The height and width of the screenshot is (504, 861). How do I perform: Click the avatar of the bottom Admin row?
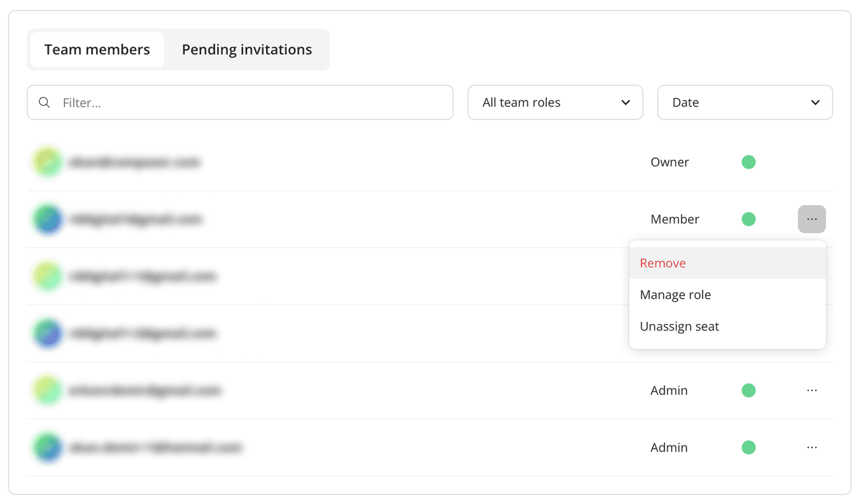pyautogui.click(x=48, y=447)
